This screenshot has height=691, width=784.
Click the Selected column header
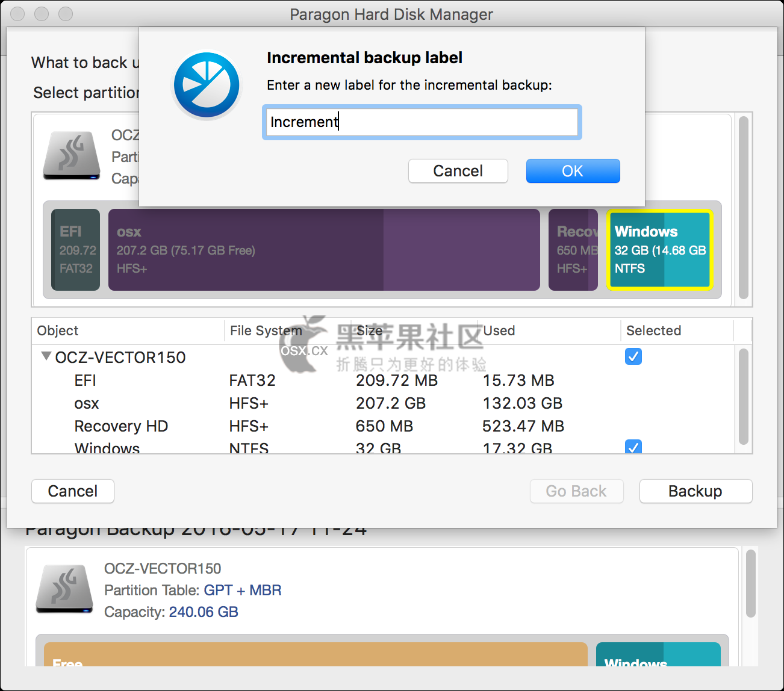pyautogui.click(x=677, y=330)
